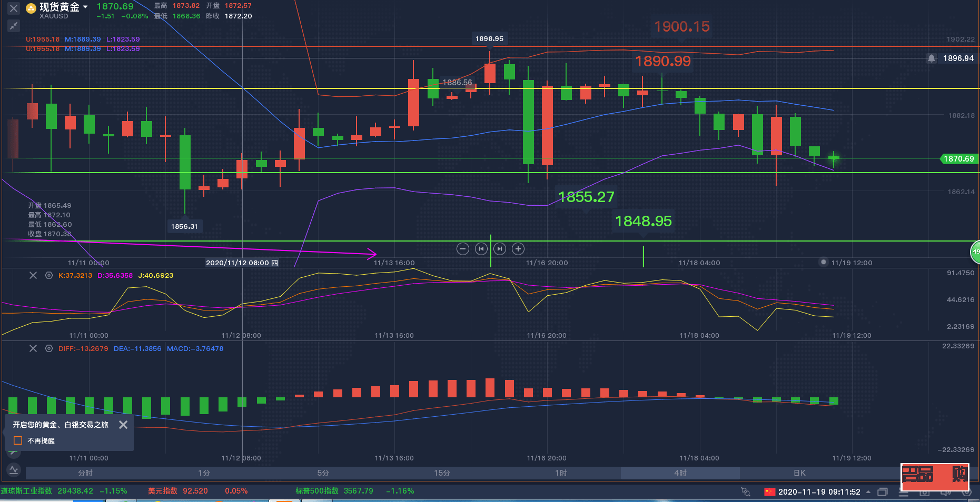The height and width of the screenshot is (502, 980).
Task: Open KDJ indicator settings gear
Action: pos(49,275)
